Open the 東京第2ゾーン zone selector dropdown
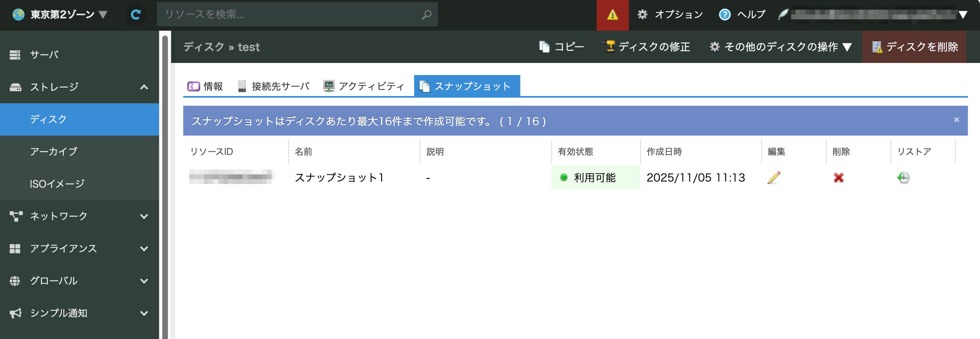 (x=60, y=15)
